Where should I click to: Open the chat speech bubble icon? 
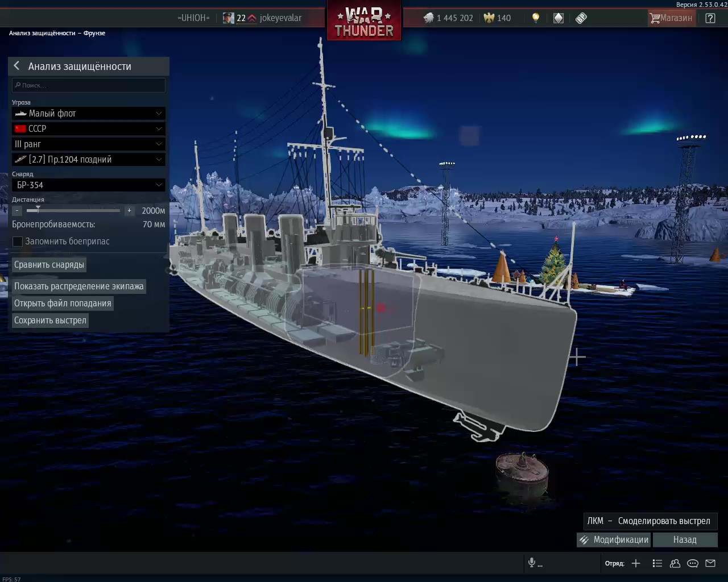coord(693,563)
